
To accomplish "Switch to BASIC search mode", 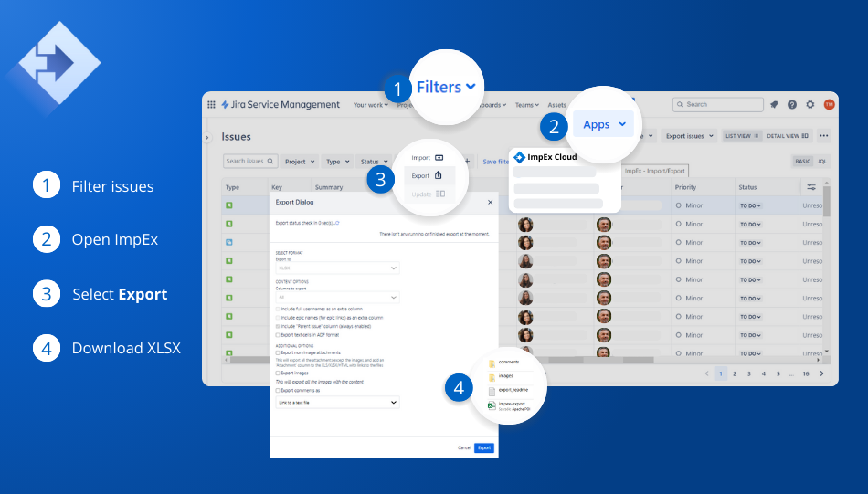I will pos(803,162).
